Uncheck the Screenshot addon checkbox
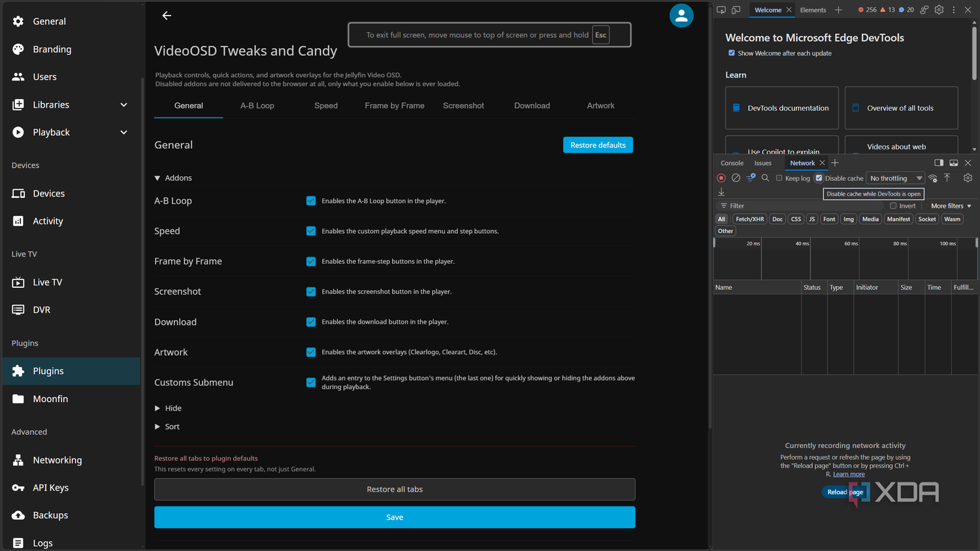The width and height of the screenshot is (980, 551). coord(311,292)
